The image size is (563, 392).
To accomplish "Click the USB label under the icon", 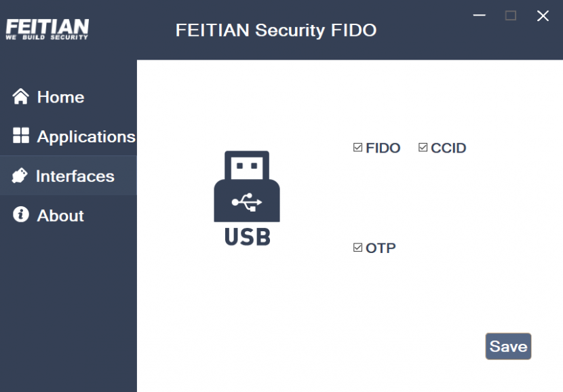I will click(247, 237).
